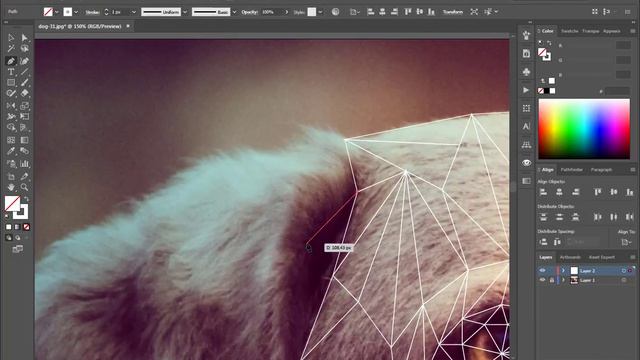
Task: Click vertical align bottom in Align Objects
Action: tap(629, 192)
